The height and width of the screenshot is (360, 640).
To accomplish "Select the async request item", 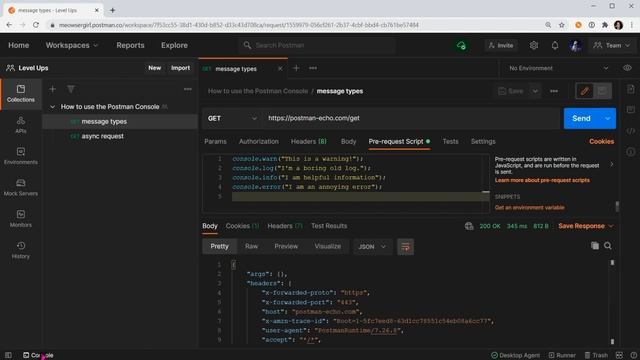I will (120, 136).
